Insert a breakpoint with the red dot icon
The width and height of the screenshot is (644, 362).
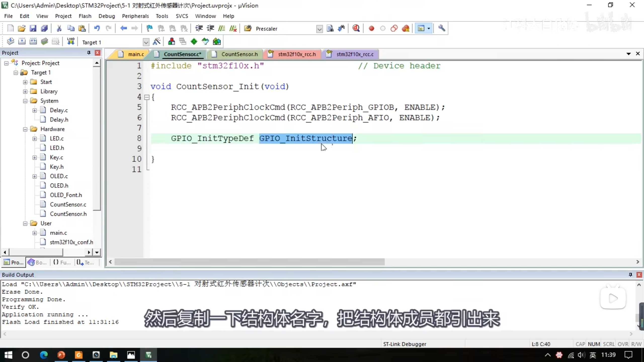tap(371, 28)
